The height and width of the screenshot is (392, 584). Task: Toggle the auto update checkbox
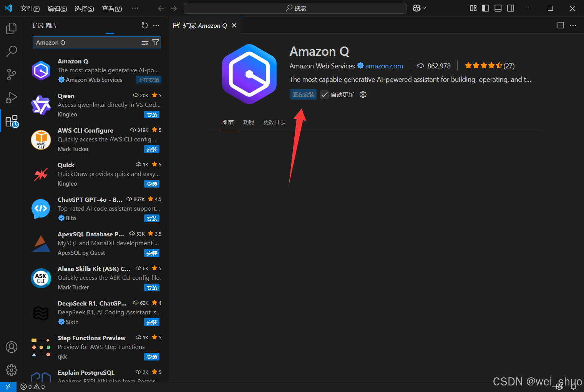click(325, 95)
